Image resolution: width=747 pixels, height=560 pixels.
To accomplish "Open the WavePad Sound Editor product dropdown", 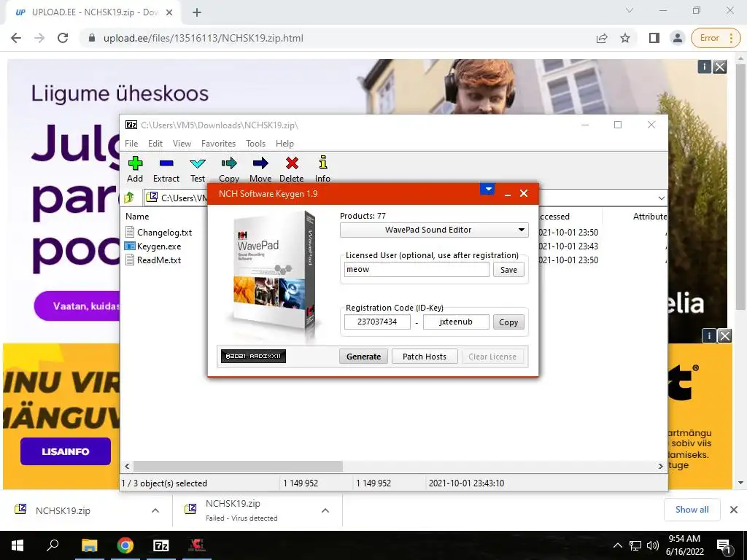I will (434, 230).
